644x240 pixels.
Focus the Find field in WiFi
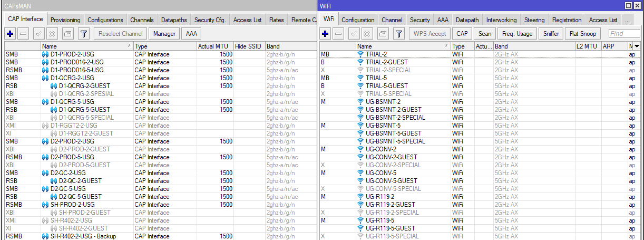[x=624, y=34]
